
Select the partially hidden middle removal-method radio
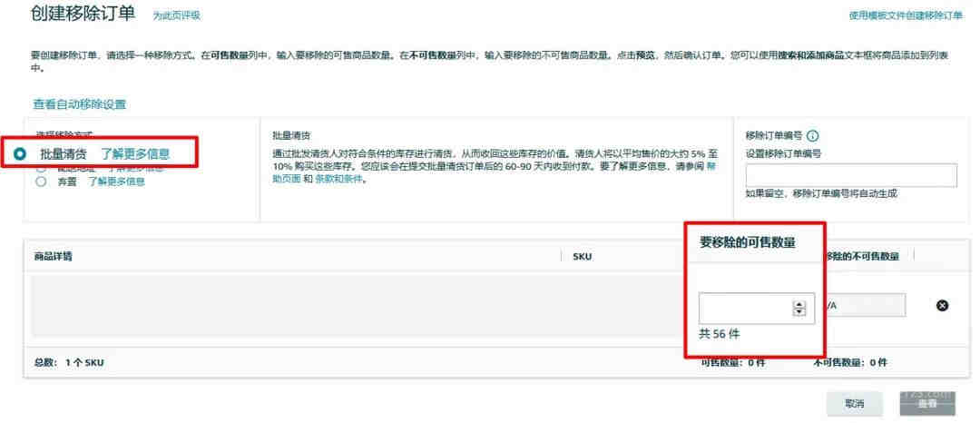click(41, 169)
